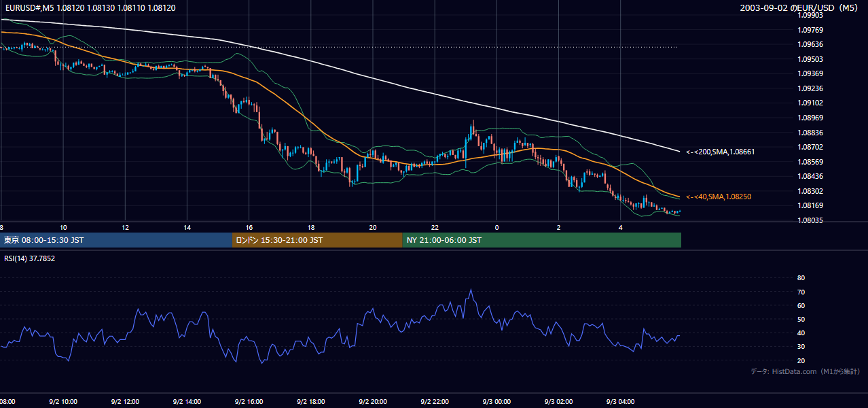The height and width of the screenshot is (408, 868).
Task: Click the 1.09636 price axis label
Action: 810,45
